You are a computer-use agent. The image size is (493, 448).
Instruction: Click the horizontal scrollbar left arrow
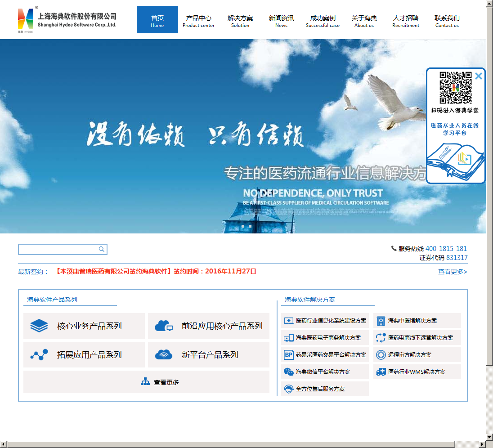(3, 444)
